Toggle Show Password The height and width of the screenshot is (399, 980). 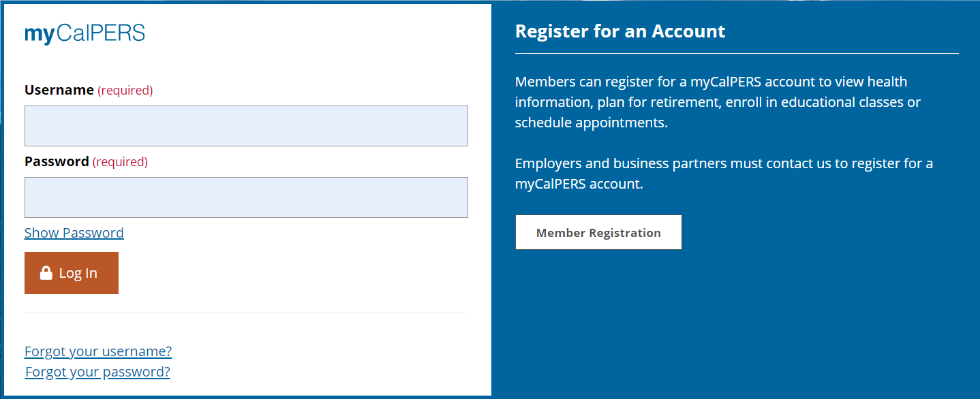(x=74, y=233)
